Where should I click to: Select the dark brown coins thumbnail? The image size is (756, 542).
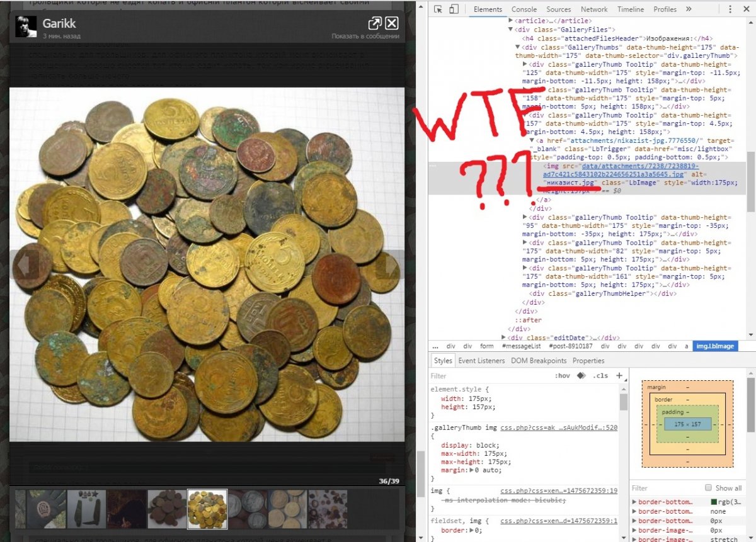point(167,509)
